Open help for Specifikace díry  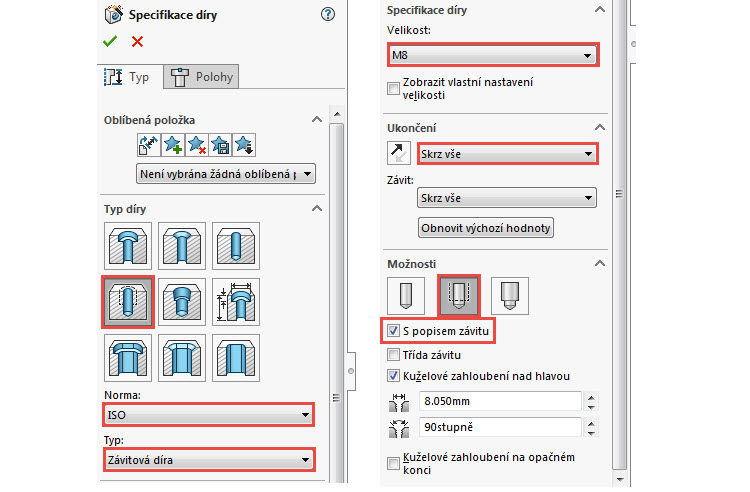point(328,14)
